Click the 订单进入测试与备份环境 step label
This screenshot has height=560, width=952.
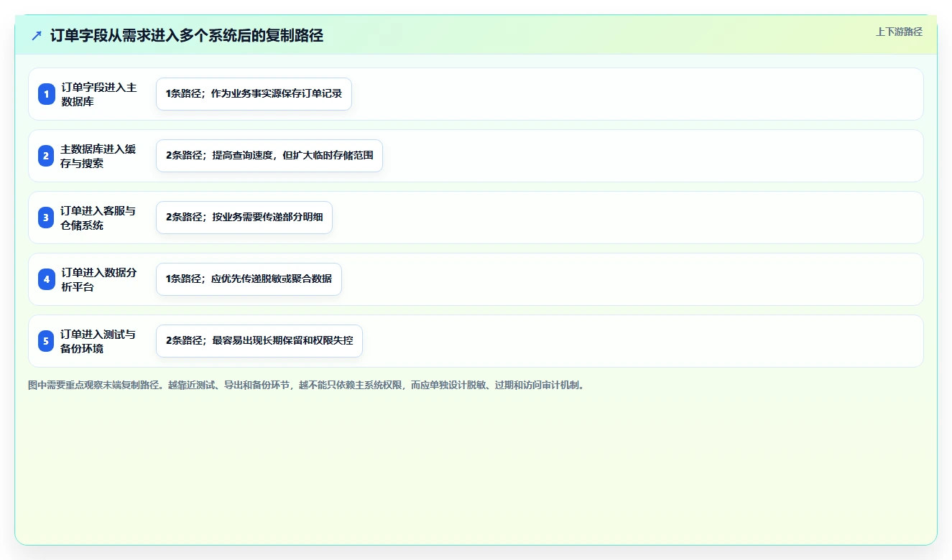[x=98, y=341]
